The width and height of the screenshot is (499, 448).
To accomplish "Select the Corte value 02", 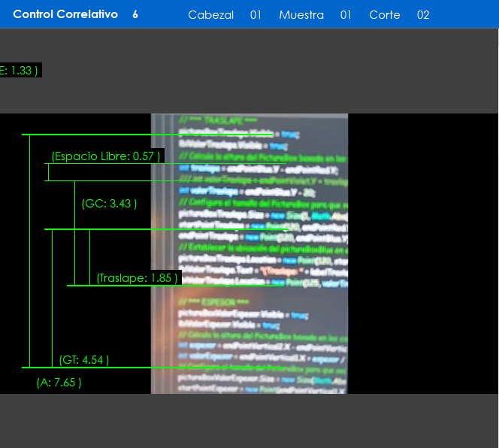I will (x=423, y=15).
